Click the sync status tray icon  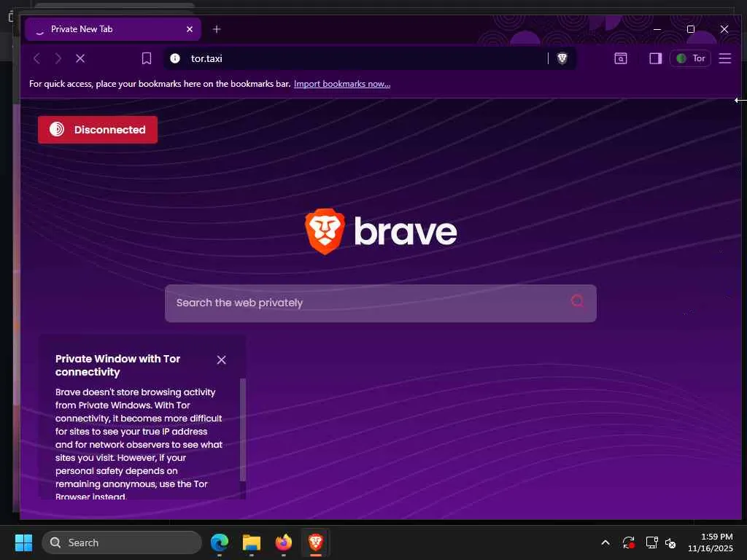628,542
